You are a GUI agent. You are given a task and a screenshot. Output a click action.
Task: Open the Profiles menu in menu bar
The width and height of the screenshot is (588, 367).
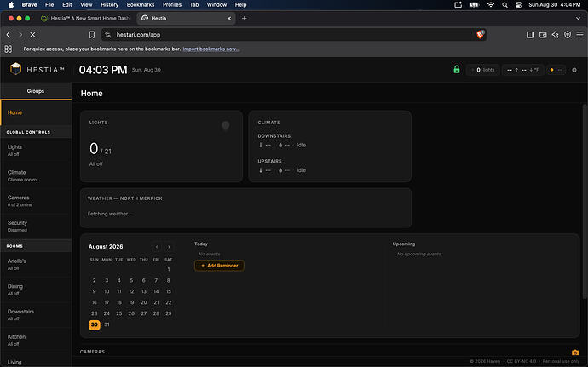pos(172,4)
